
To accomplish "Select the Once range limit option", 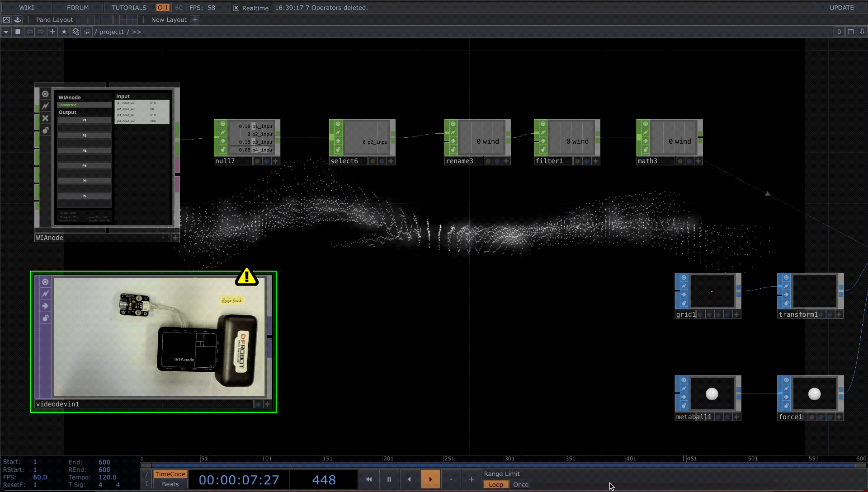I will tap(520, 484).
